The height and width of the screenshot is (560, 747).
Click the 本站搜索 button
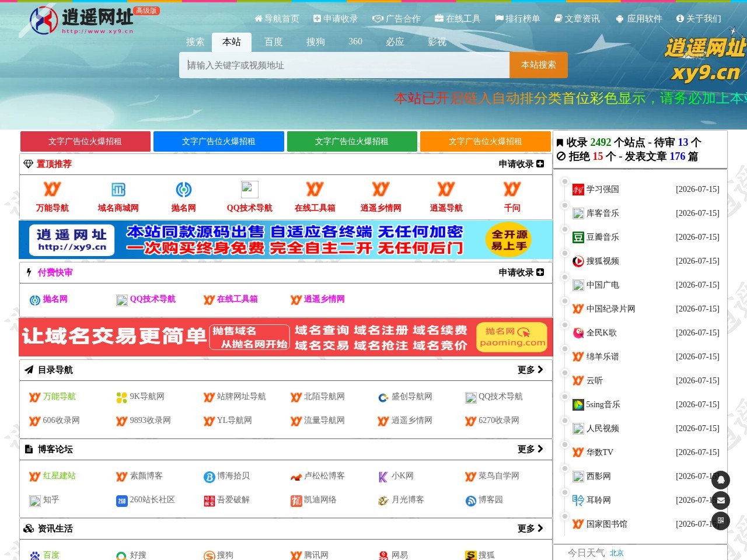pyautogui.click(x=539, y=65)
